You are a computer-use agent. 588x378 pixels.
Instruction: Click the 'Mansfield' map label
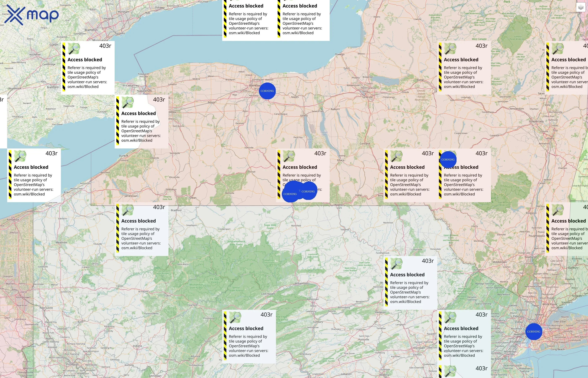click(x=296, y=225)
